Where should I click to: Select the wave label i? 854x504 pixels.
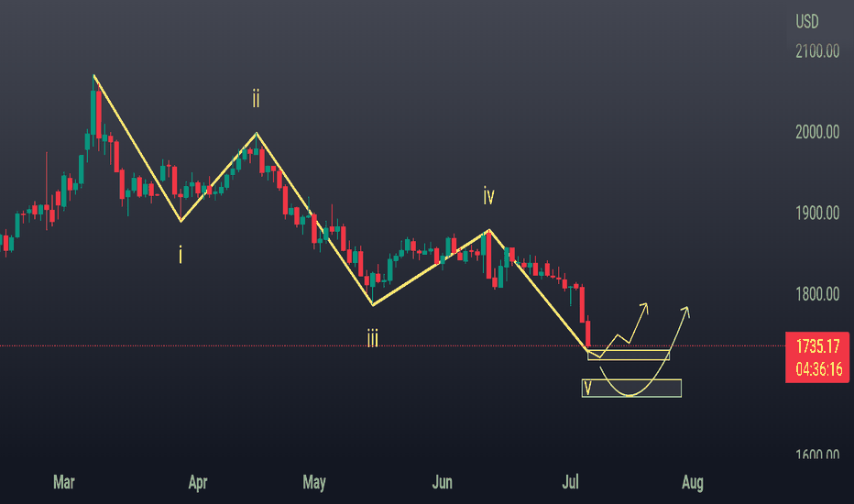(181, 255)
